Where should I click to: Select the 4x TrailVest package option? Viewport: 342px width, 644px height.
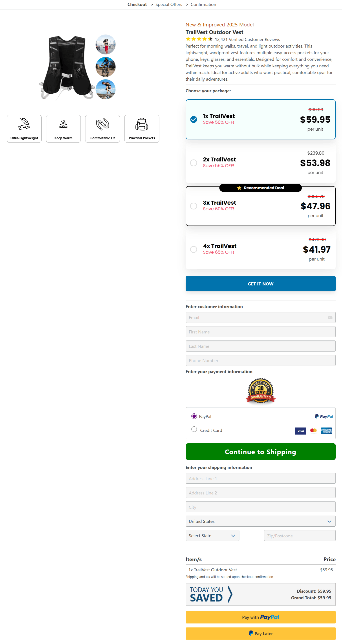coord(194,249)
